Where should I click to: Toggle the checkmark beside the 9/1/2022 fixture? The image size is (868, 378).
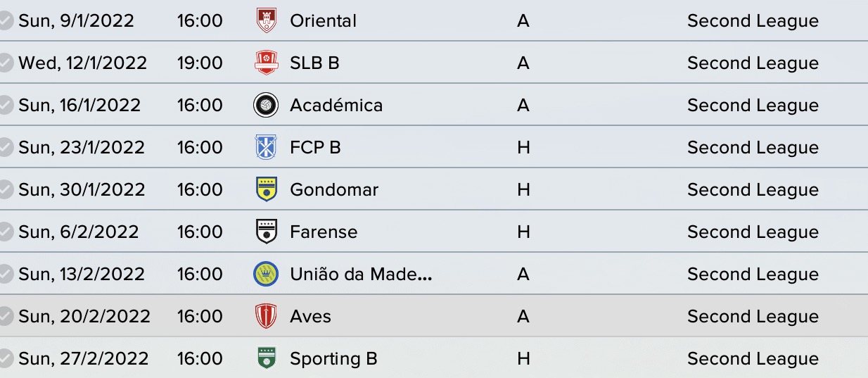(6, 21)
